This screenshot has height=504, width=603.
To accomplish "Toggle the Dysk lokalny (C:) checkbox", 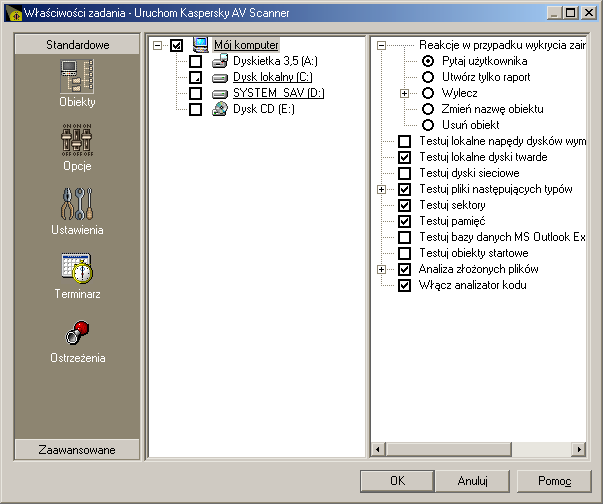I will coord(195,77).
